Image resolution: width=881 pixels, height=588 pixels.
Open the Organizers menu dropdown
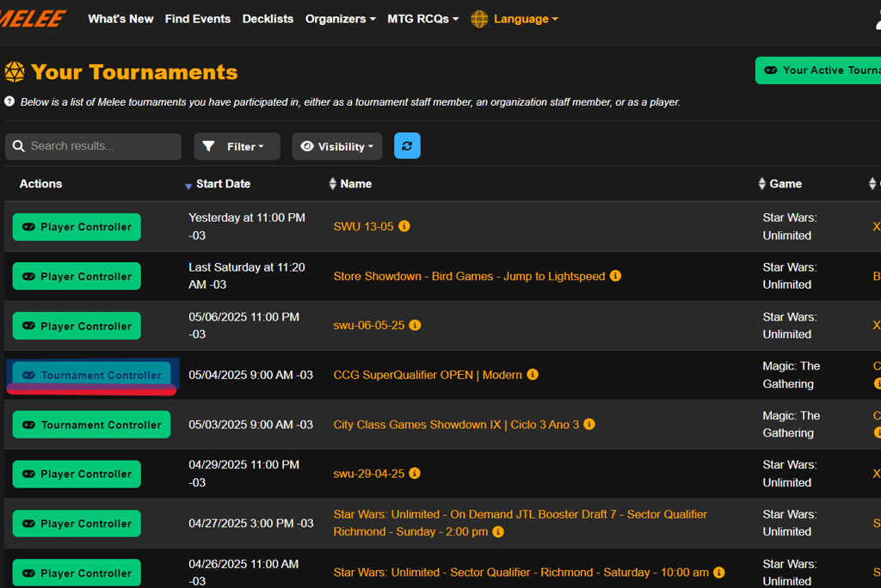(x=341, y=19)
